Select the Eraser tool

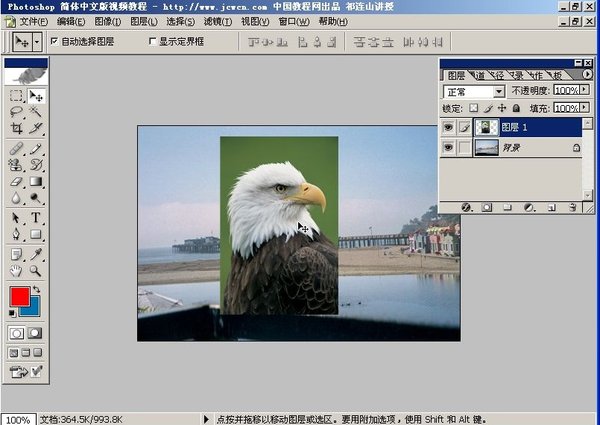click(16, 182)
